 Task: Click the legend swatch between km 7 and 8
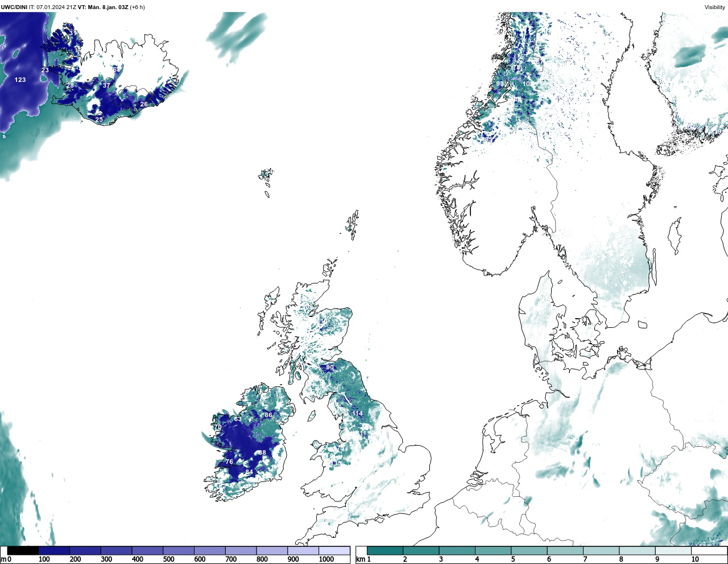(x=601, y=551)
